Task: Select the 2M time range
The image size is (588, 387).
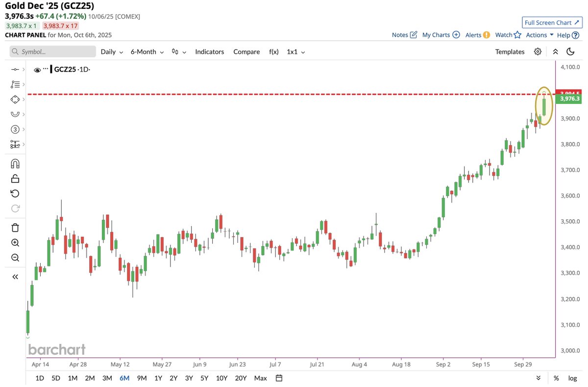Action: pos(90,378)
